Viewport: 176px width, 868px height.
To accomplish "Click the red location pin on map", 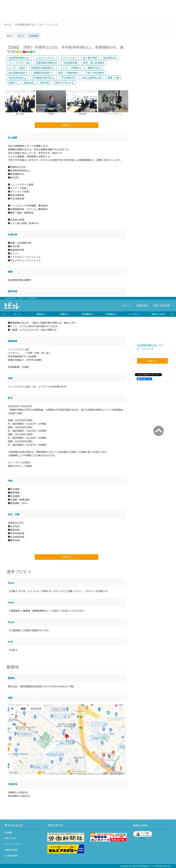I will tap(67, 737).
